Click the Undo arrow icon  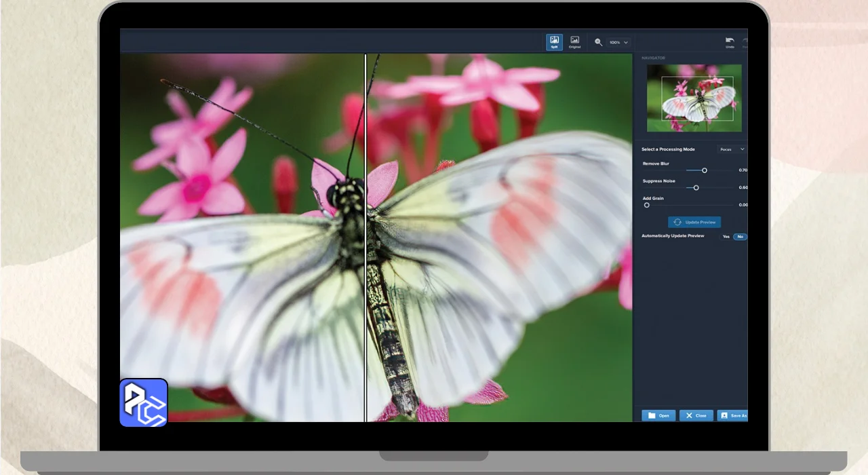coord(730,42)
